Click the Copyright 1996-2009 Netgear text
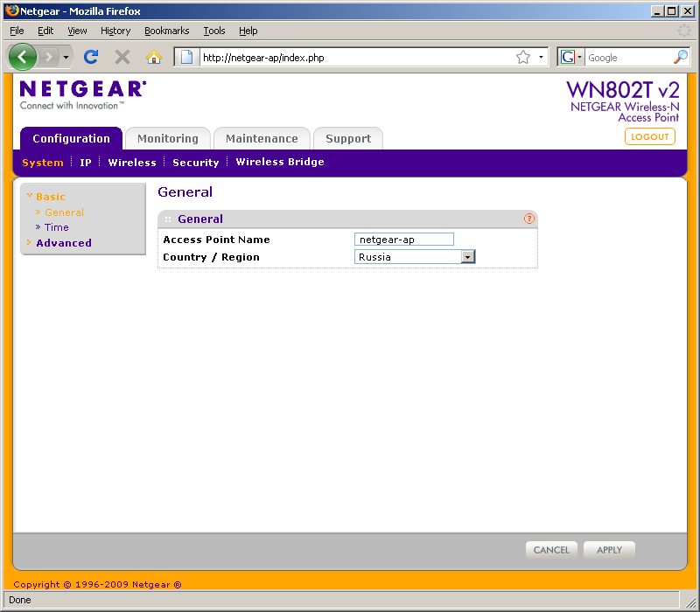700x612 pixels. click(97, 584)
